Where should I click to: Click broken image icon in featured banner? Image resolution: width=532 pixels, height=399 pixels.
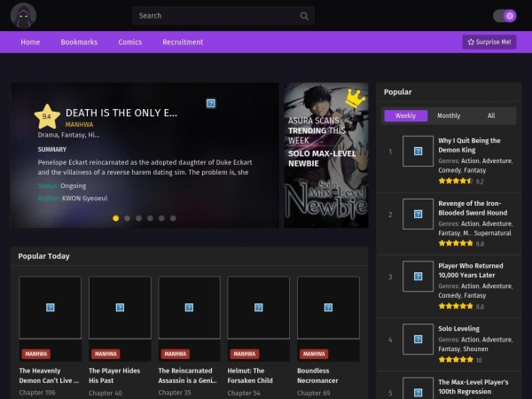[x=211, y=103]
